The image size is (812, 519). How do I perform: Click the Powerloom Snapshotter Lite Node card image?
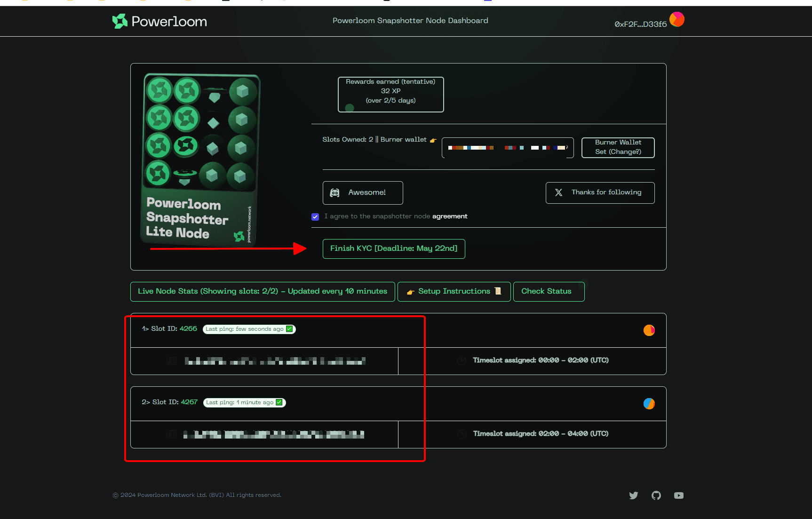click(x=200, y=159)
